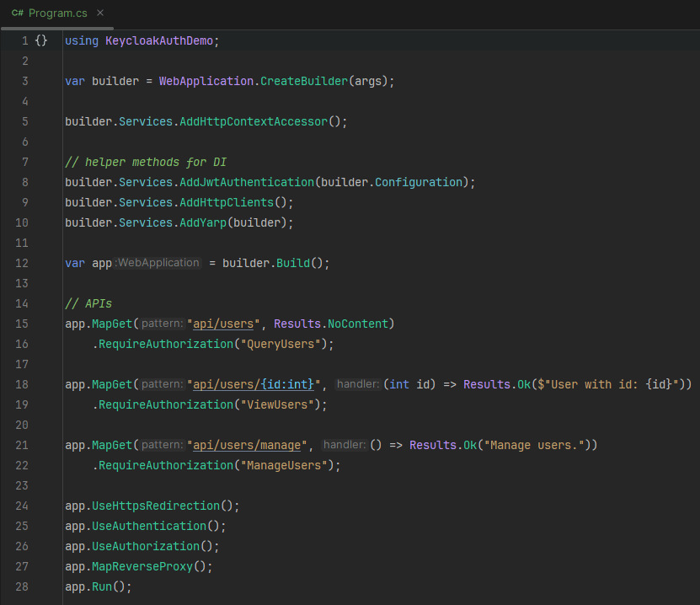
Task: Click the WebApplication inlay type hint on line 12
Action: click(157, 262)
